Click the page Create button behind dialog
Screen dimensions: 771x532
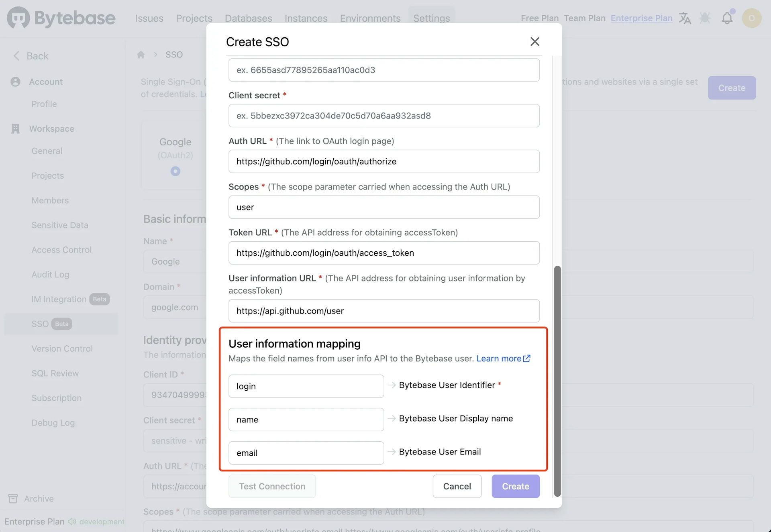(x=732, y=88)
